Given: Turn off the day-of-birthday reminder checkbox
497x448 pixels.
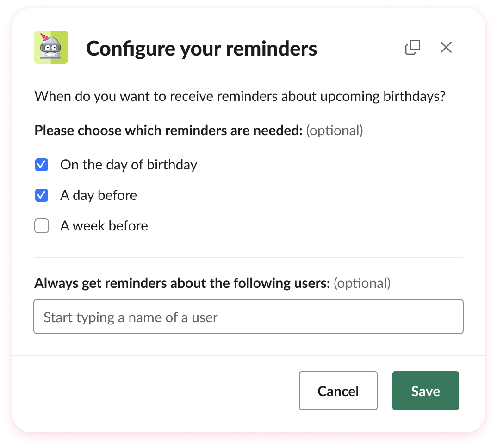Looking at the screenshot, I should pyautogui.click(x=41, y=165).
